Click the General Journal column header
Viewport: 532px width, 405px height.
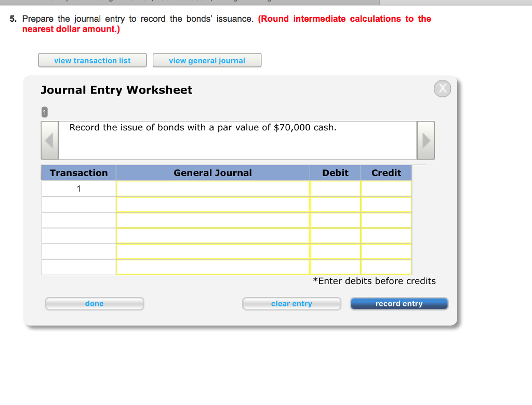[x=212, y=173]
